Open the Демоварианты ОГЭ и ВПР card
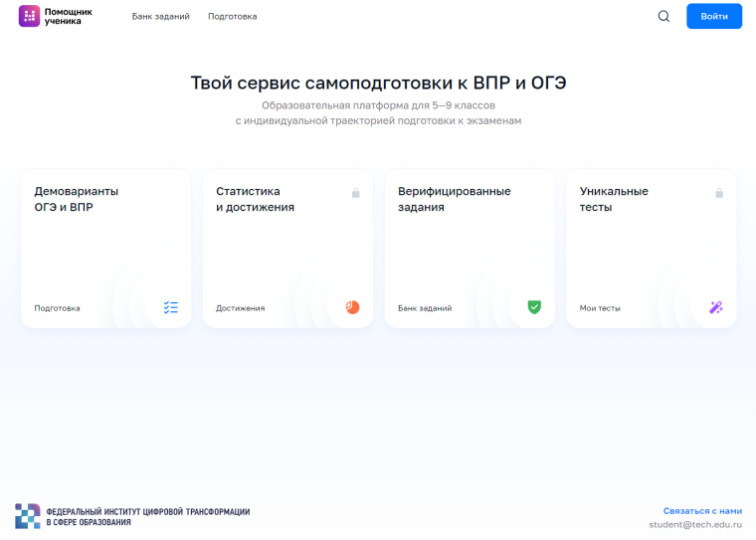This screenshot has width=756, height=540. 106,249
